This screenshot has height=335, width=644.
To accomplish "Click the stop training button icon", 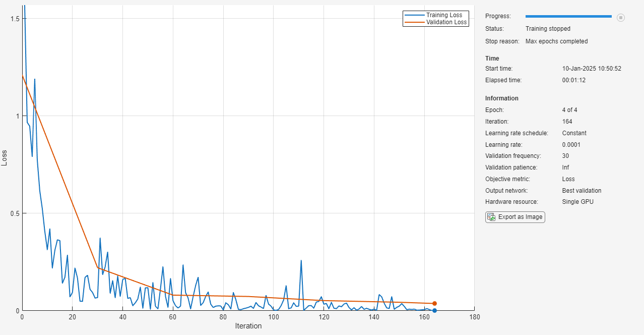I will pos(621,17).
